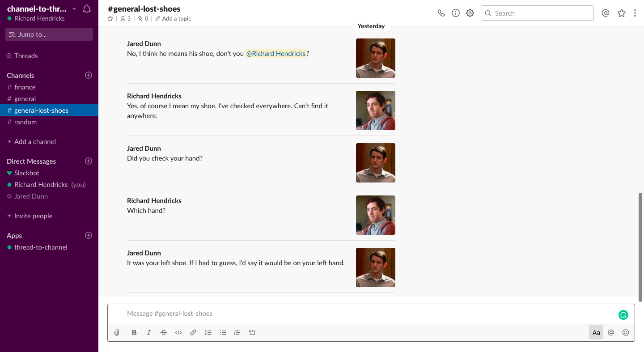The image size is (644, 352).
Task: Attach a file with paperclip icon
Action: point(117,332)
